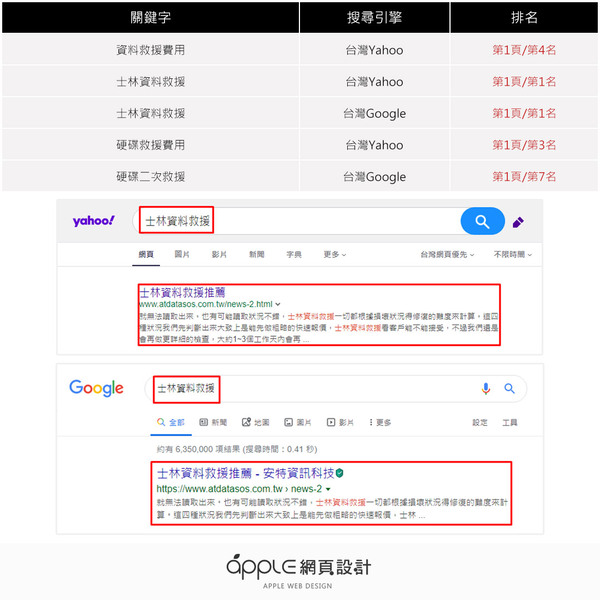Image resolution: width=600 pixels, height=600 pixels.
Task: Select the Yahoo 影片 tab
Action: pyautogui.click(x=219, y=254)
